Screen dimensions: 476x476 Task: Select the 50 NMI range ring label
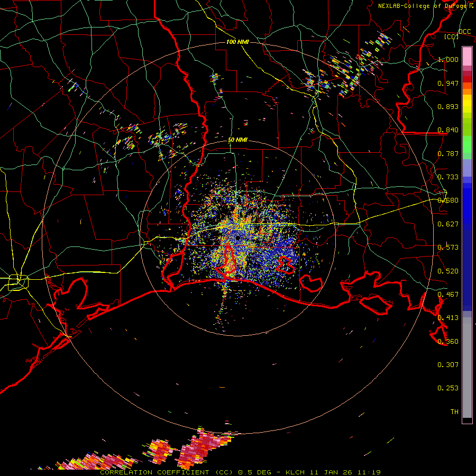(x=237, y=140)
